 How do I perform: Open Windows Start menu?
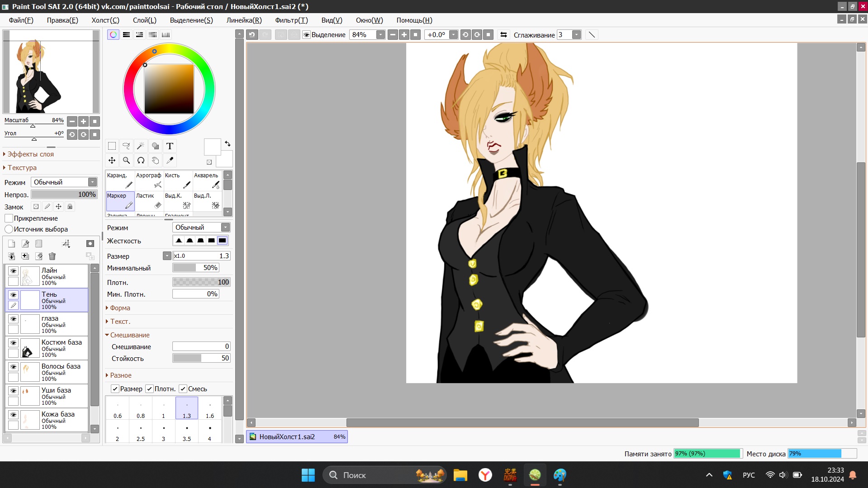(x=308, y=475)
